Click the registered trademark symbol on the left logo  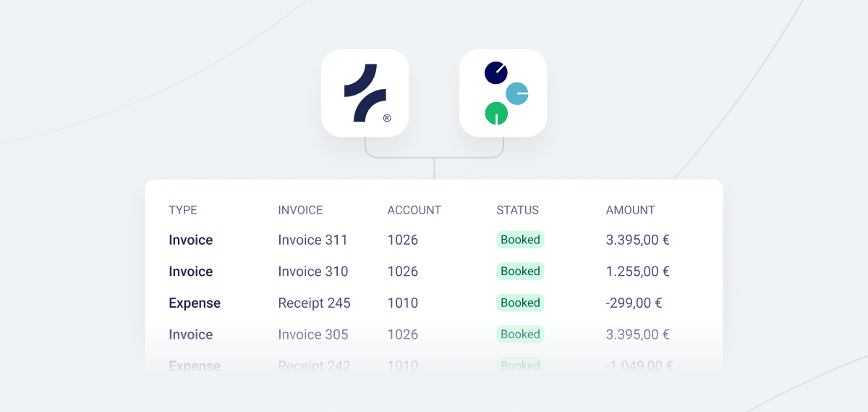[x=387, y=118]
